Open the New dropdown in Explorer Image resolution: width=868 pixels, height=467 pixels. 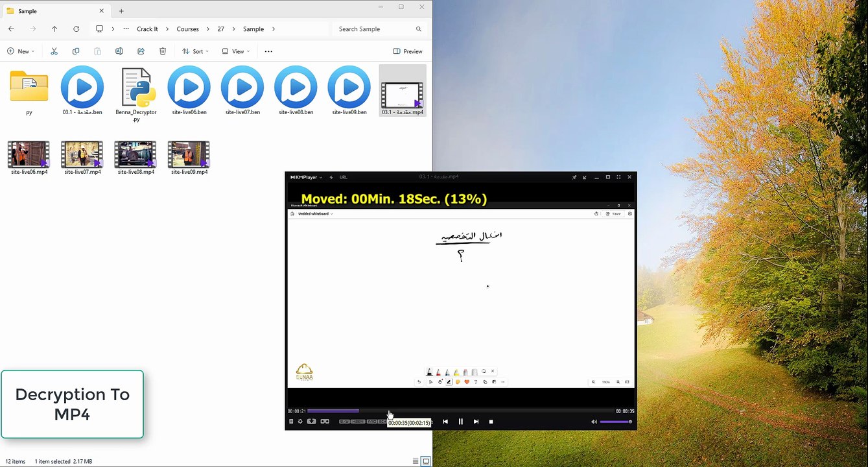pyautogui.click(x=21, y=51)
